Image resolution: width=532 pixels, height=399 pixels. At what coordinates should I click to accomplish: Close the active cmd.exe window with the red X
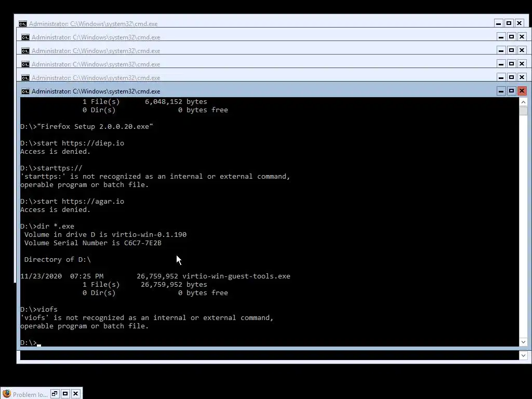522,91
